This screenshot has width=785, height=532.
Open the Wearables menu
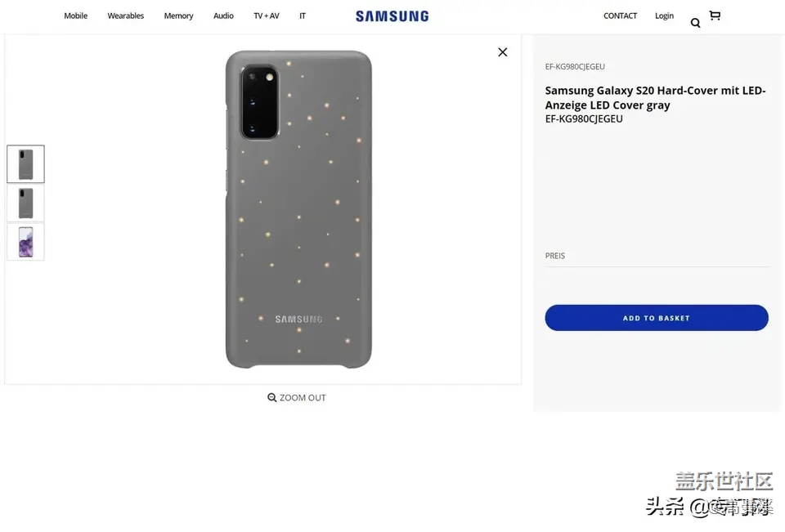(x=126, y=16)
